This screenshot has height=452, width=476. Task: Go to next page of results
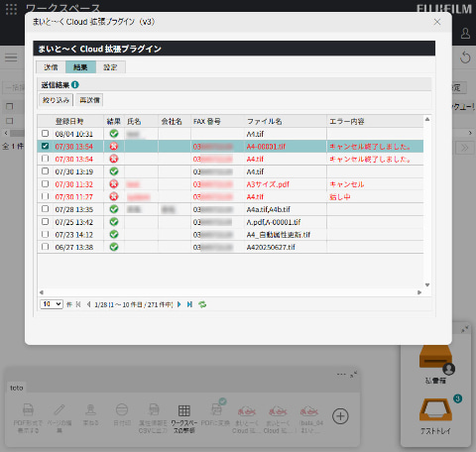pos(179,304)
